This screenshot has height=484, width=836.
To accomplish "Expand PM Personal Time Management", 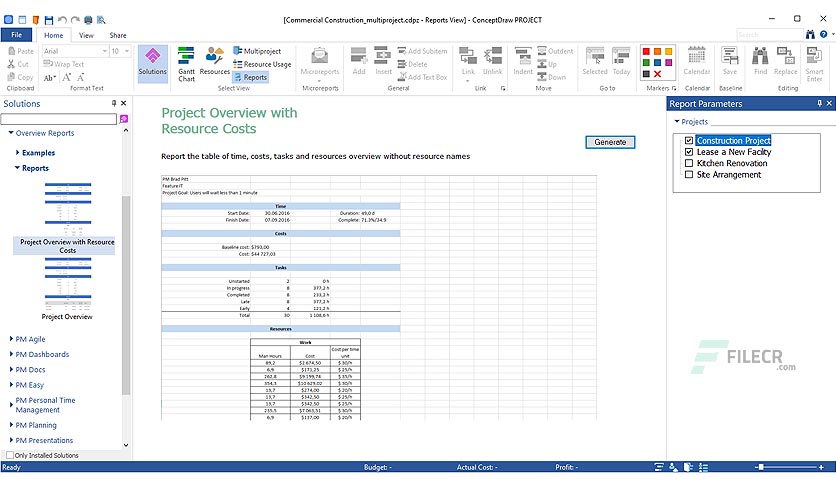I will [11, 405].
